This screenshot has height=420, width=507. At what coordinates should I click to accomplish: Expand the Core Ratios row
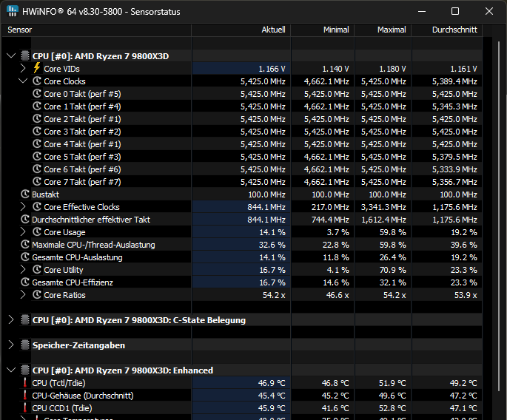[x=23, y=294]
